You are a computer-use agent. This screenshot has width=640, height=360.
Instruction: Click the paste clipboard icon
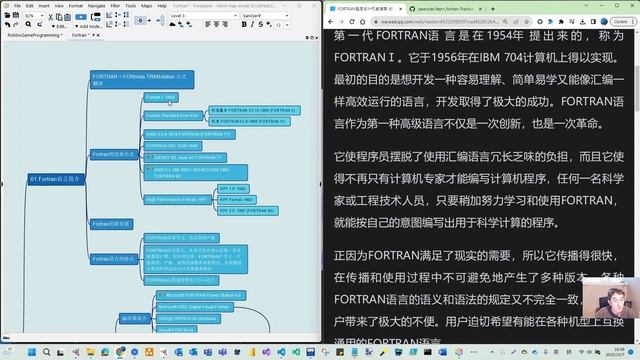(67, 17)
